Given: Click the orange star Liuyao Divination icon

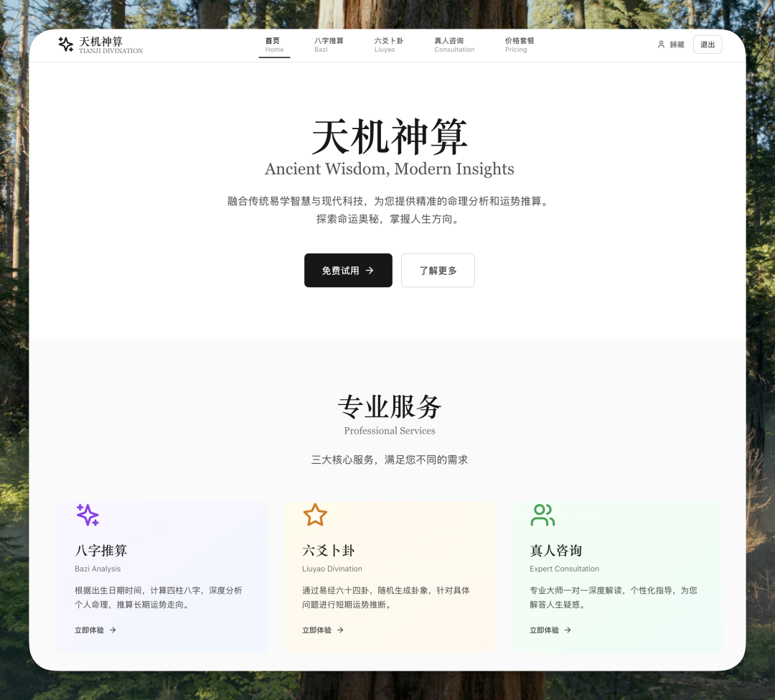Looking at the screenshot, I should pos(315,515).
